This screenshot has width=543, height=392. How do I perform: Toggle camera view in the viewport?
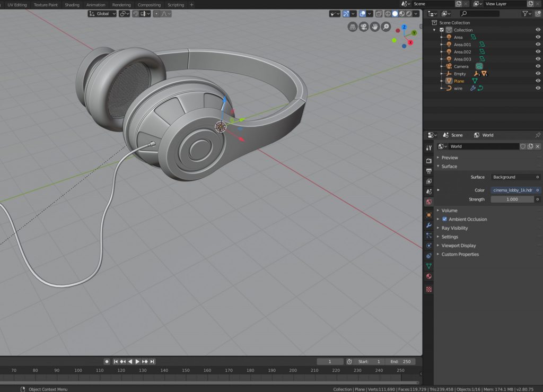click(364, 27)
